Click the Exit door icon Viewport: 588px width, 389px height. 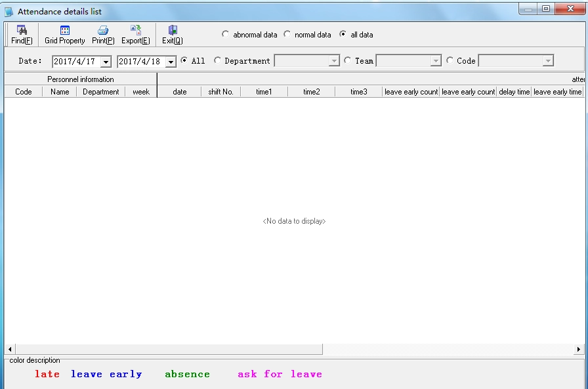(173, 30)
